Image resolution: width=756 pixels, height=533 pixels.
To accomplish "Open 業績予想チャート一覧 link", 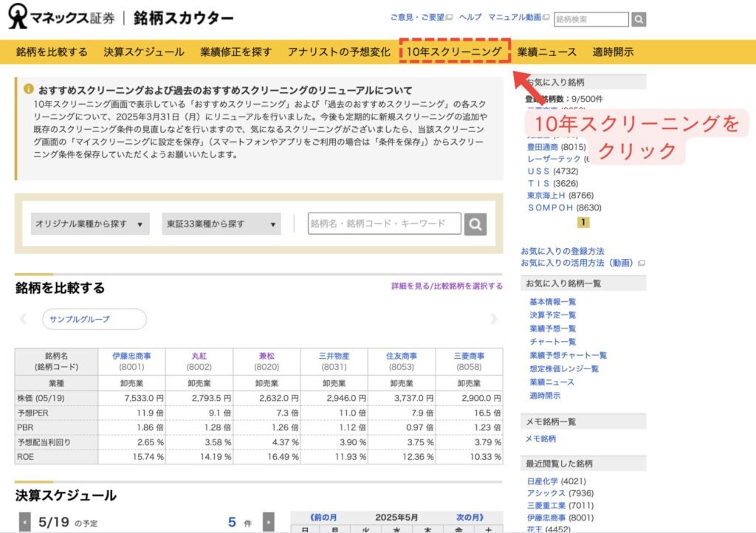I will (568, 355).
